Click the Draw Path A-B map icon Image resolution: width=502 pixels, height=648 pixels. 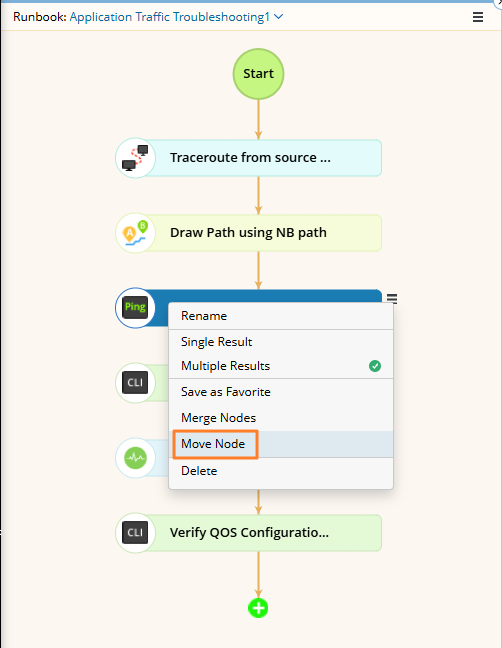tap(136, 233)
